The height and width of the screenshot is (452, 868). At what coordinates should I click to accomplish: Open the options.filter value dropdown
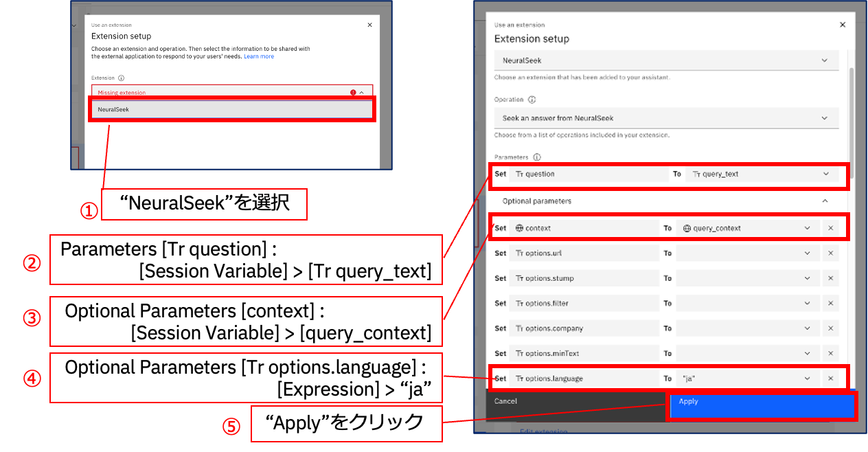coord(747,303)
